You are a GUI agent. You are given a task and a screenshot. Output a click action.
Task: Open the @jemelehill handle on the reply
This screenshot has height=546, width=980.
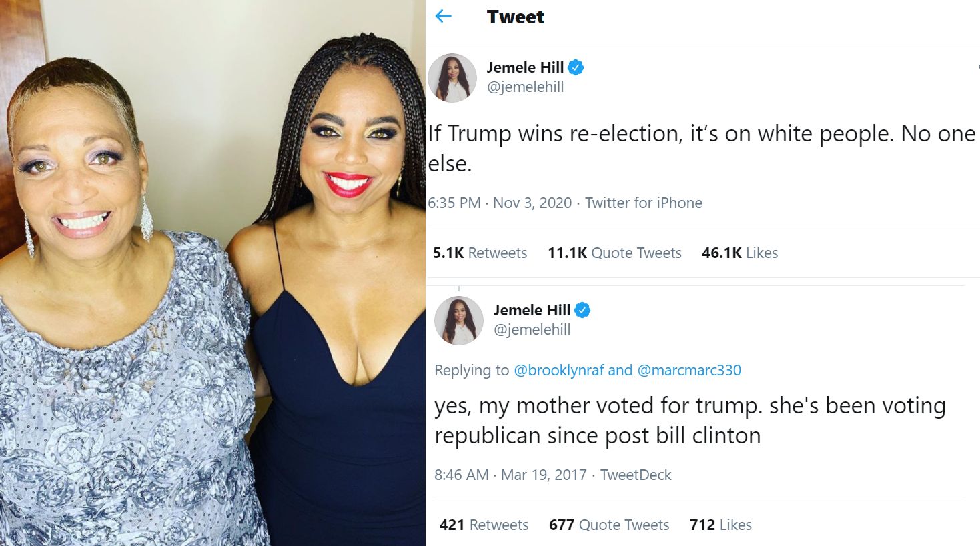tap(532, 329)
